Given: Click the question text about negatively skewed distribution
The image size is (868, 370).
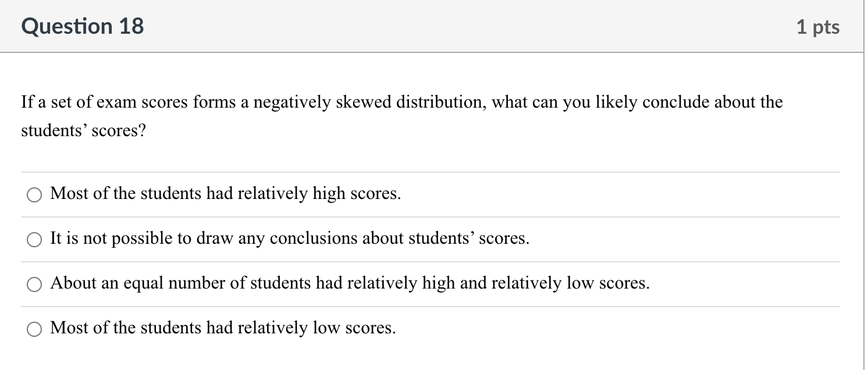Looking at the screenshot, I should 401,102.
